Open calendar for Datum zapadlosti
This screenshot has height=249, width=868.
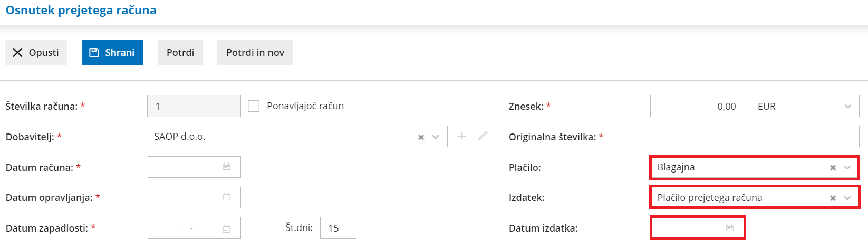tap(227, 228)
